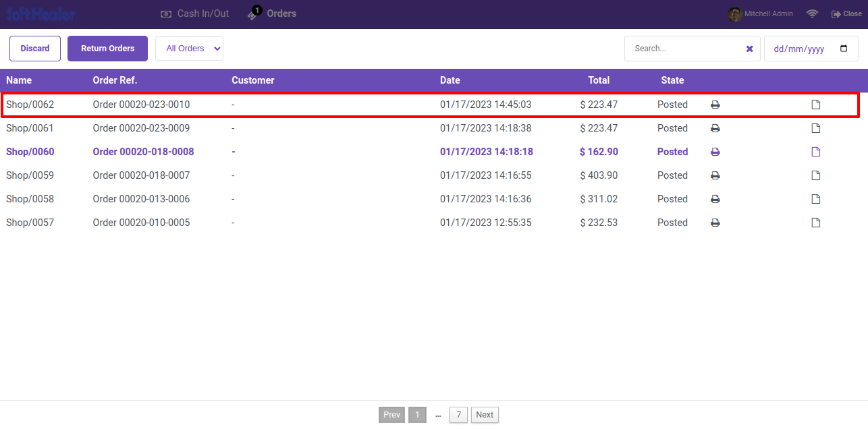Open document icon for Shop/0061
The height and width of the screenshot is (429, 868).
click(x=815, y=128)
